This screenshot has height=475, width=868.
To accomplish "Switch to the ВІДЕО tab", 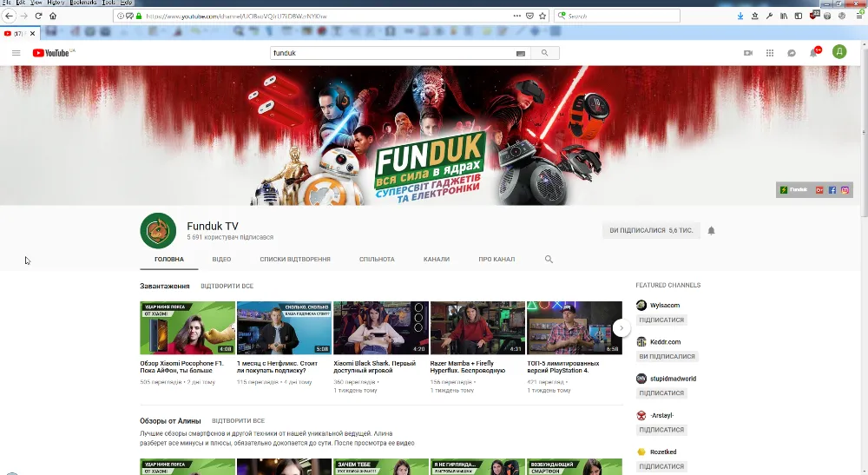I will [221, 259].
